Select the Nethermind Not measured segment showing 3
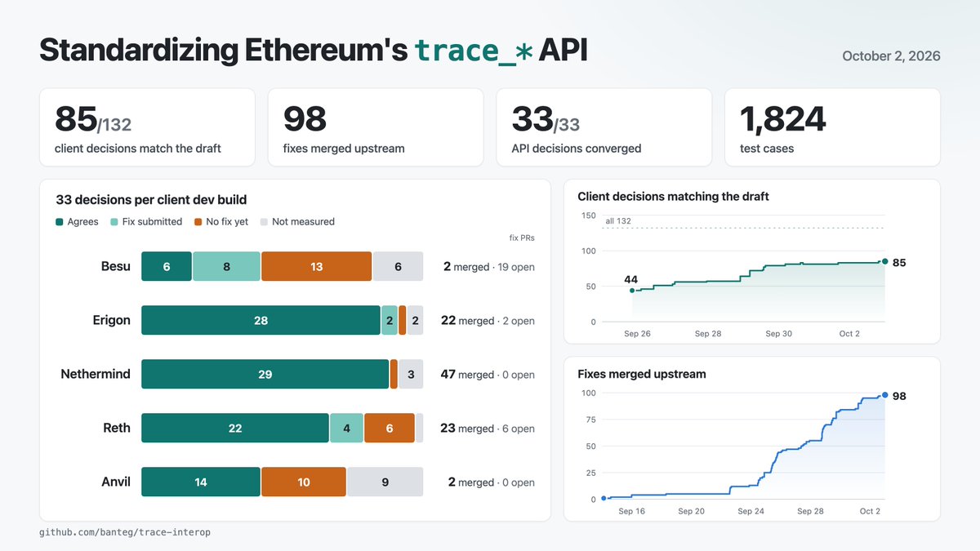980x551 pixels. (x=411, y=374)
